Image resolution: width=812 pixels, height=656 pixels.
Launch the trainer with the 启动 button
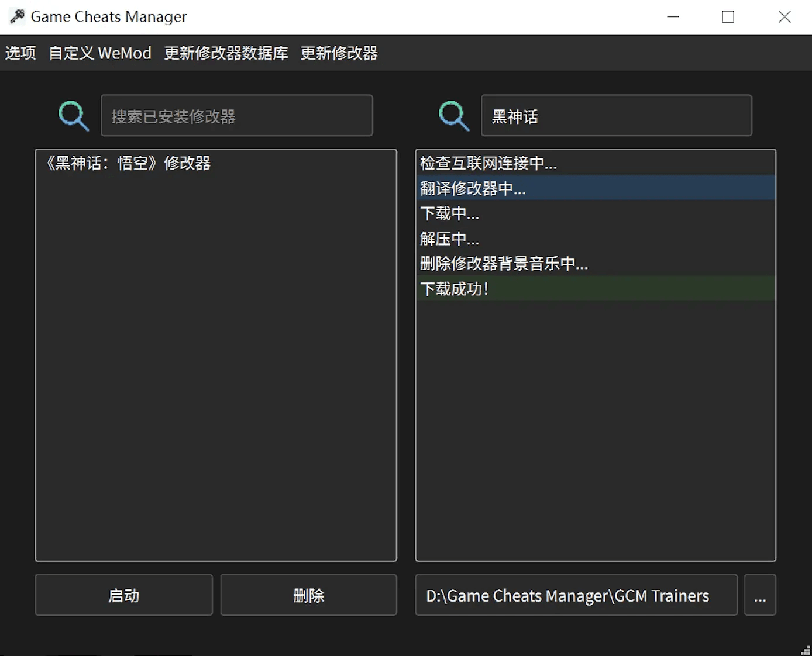123,595
